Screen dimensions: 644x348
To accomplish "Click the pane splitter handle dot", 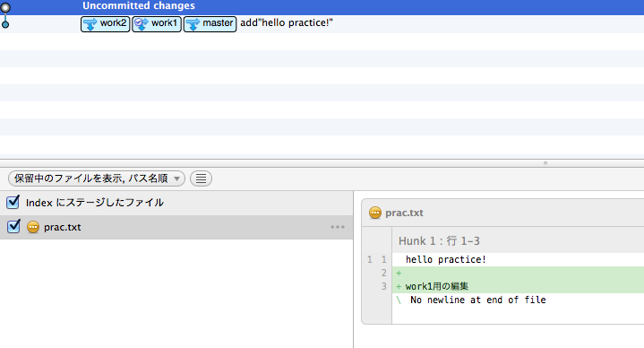I will coord(545,163).
